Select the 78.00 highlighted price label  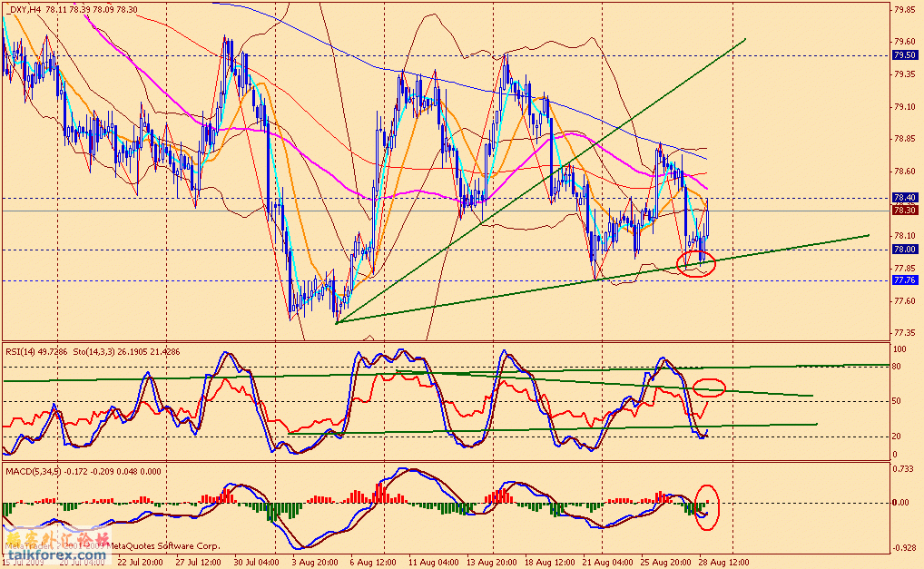905,250
